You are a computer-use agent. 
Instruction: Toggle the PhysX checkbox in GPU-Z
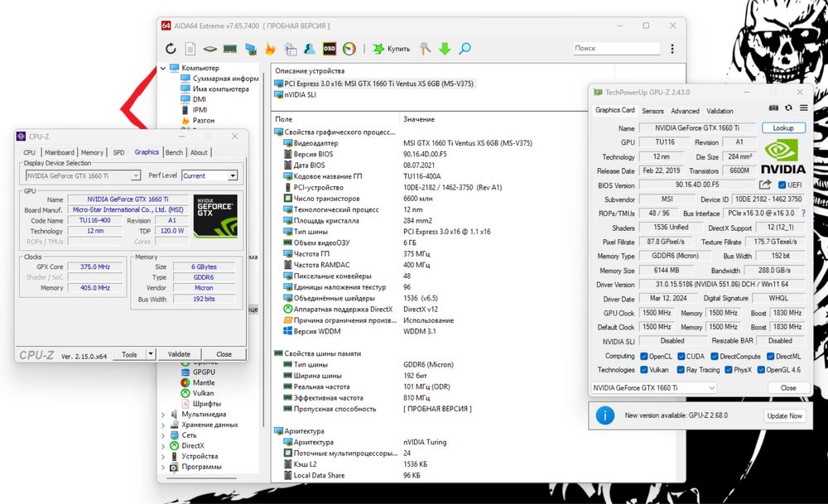(729, 370)
